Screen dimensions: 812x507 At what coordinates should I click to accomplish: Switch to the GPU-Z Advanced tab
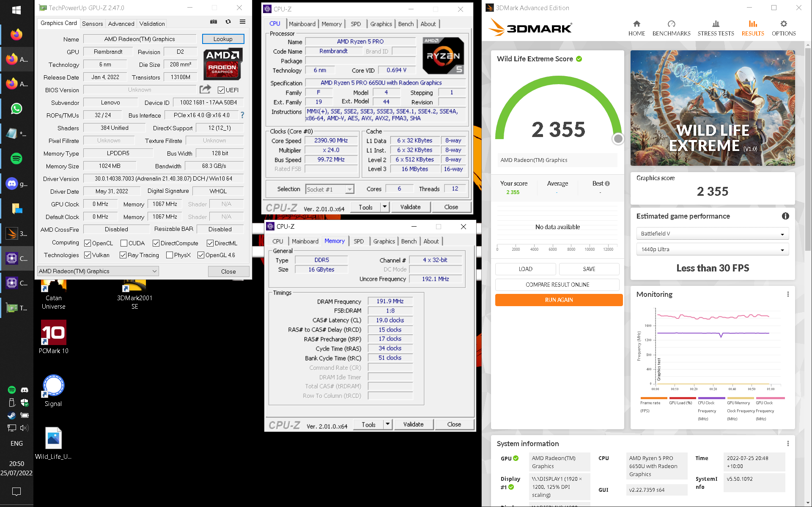[121, 24]
